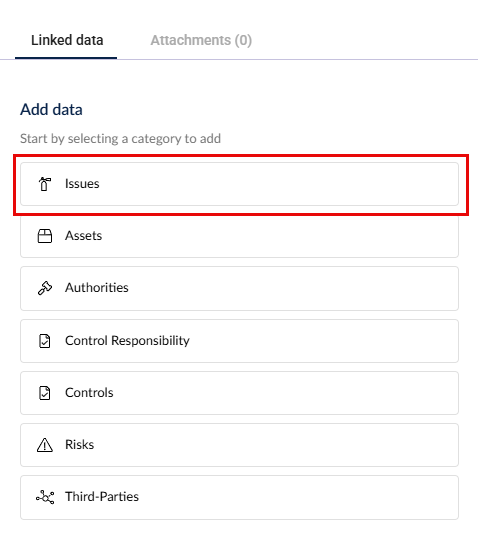Image resolution: width=478 pixels, height=535 pixels.
Task: Choose the Assets category
Action: [240, 236]
